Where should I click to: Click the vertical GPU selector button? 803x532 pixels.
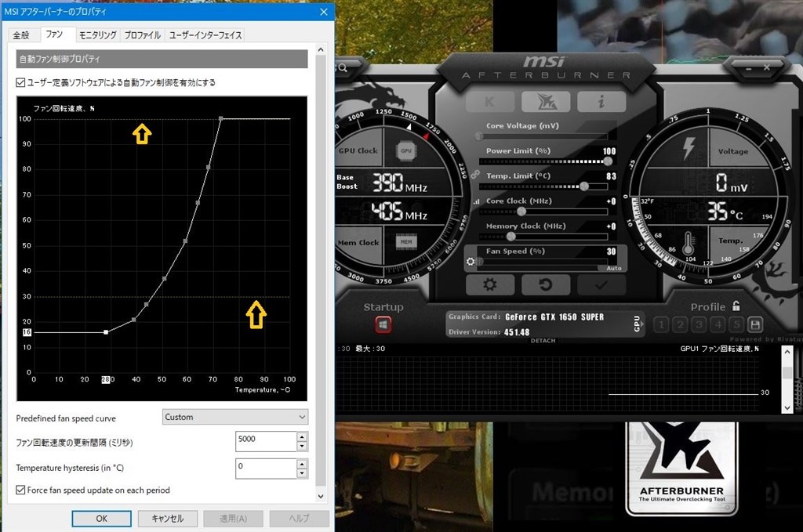point(637,324)
